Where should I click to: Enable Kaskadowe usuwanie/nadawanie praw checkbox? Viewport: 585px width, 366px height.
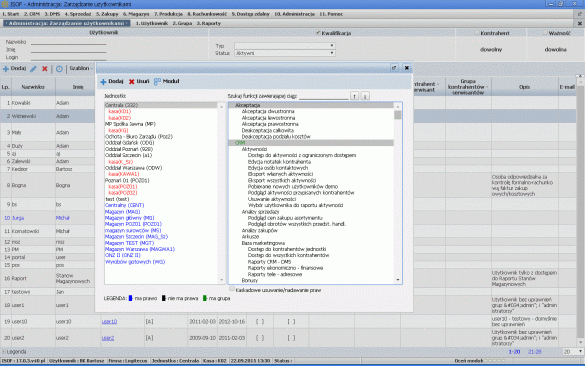tap(232, 289)
